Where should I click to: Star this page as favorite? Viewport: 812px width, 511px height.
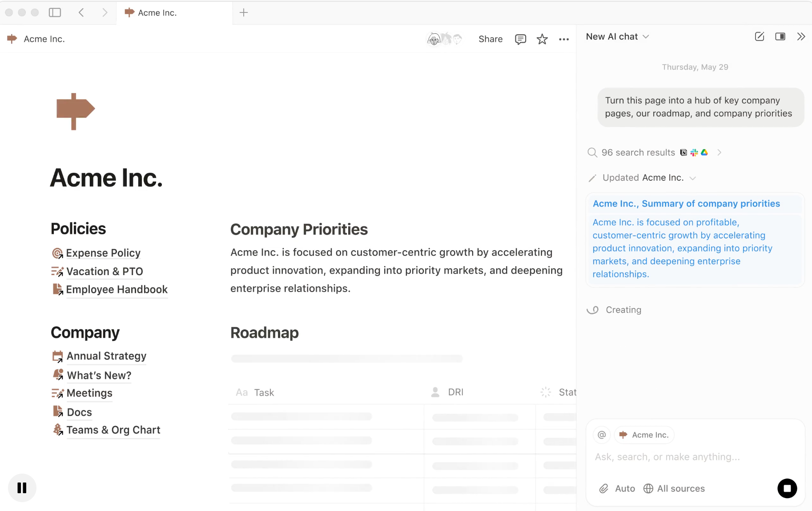542,39
